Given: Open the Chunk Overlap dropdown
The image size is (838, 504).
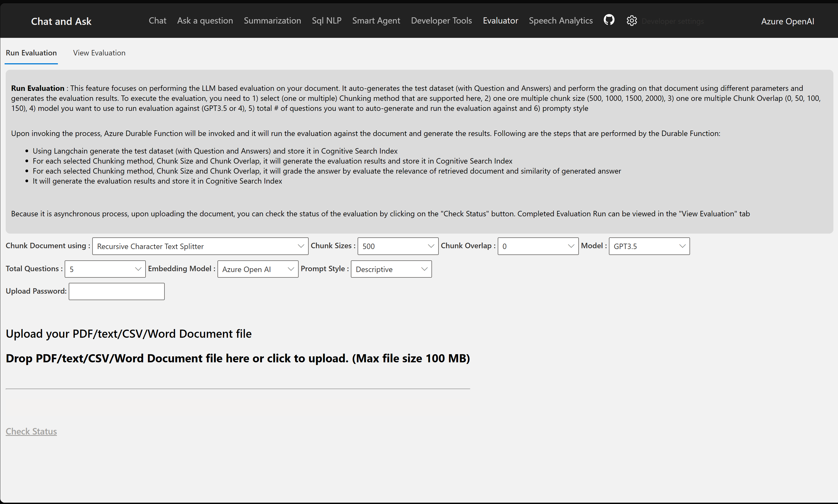Looking at the screenshot, I should [538, 246].
